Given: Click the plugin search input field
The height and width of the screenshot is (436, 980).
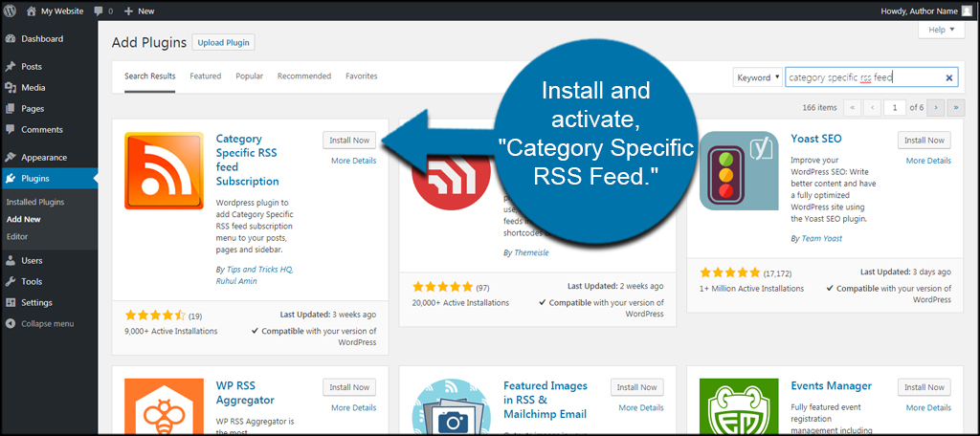Looking at the screenshot, I should coord(871,77).
